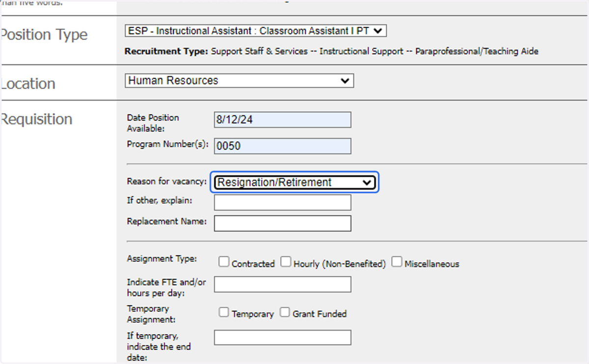589x364 pixels.
Task: Check the Contracted assignment type box
Action: click(224, 262)
